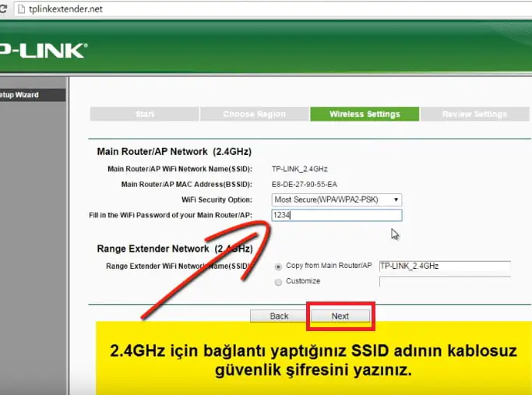Click the WiFi Security Option label
The image size is (532, 395).
(217, 200)
